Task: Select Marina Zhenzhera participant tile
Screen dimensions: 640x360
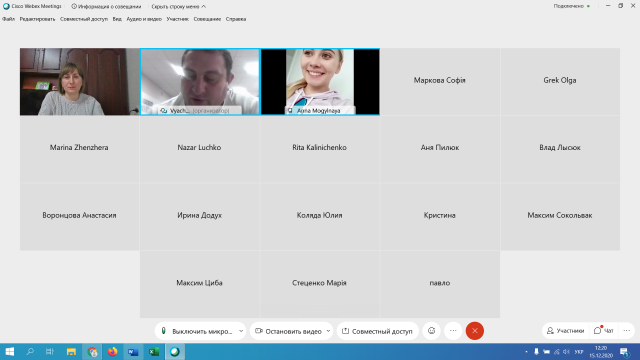Action: click(x=80, y=149)
